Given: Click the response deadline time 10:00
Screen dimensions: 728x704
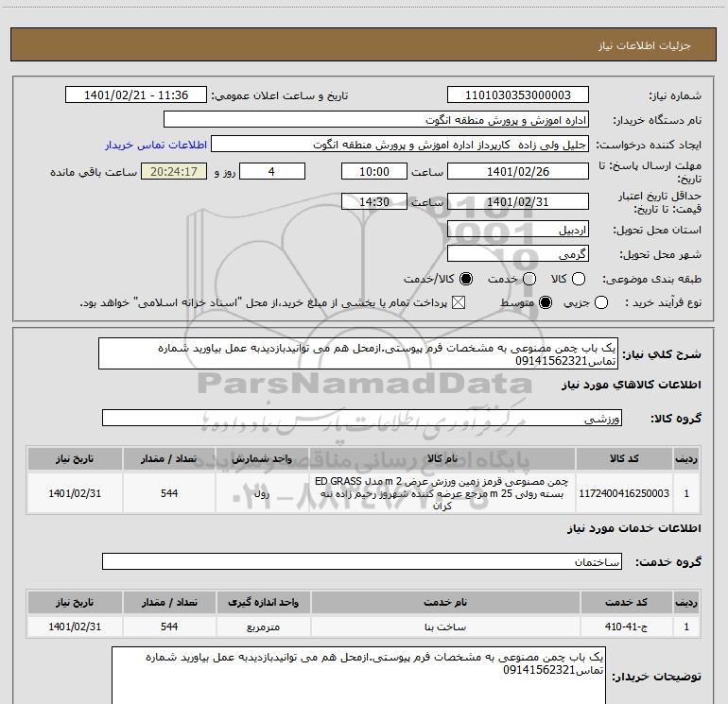Looking at the screenshot, I should point(374,171).
